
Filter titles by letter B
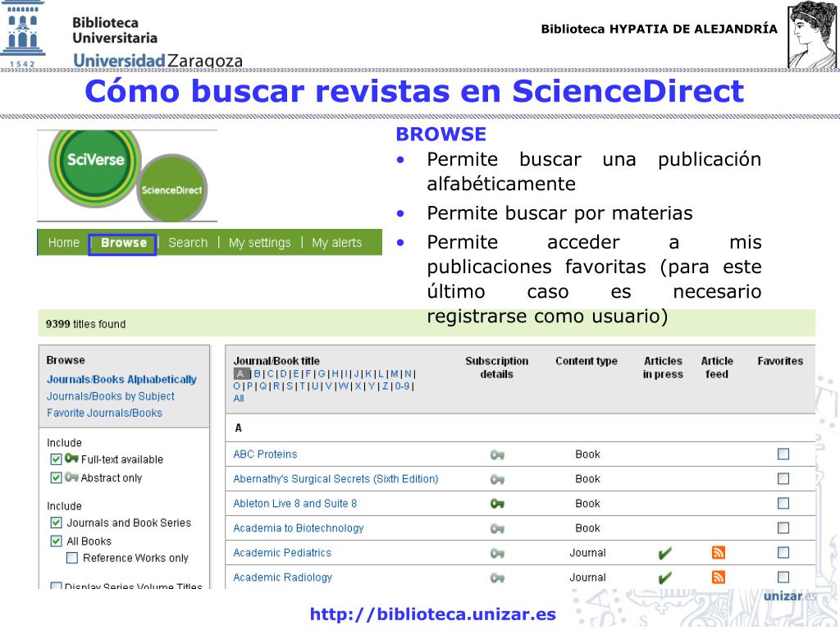[257, 374]
